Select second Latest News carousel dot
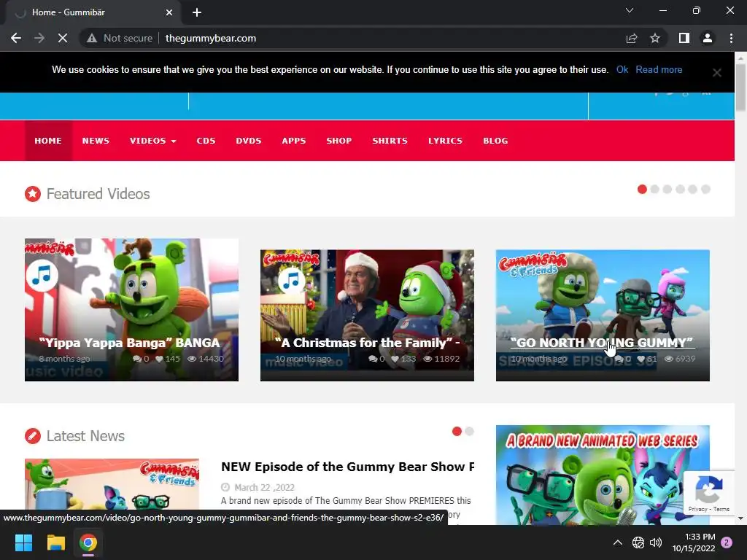 469,431
